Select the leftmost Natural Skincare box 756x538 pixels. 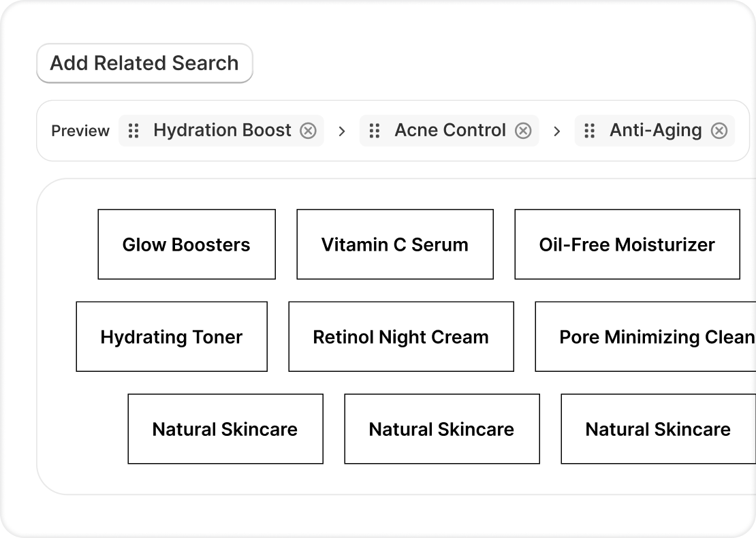click(x=225, y=429)
